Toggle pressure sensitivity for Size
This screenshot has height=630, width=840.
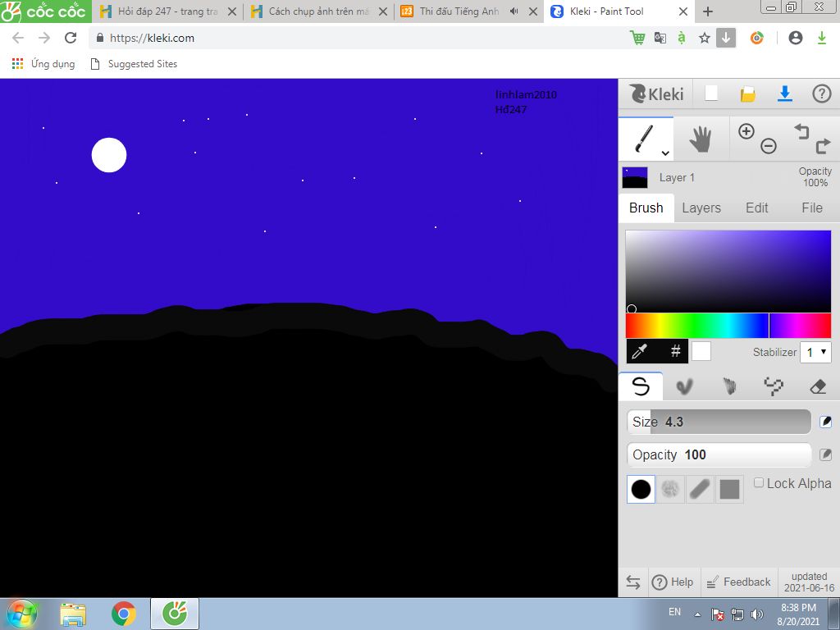pyautogui.click(x=825, y=422)
